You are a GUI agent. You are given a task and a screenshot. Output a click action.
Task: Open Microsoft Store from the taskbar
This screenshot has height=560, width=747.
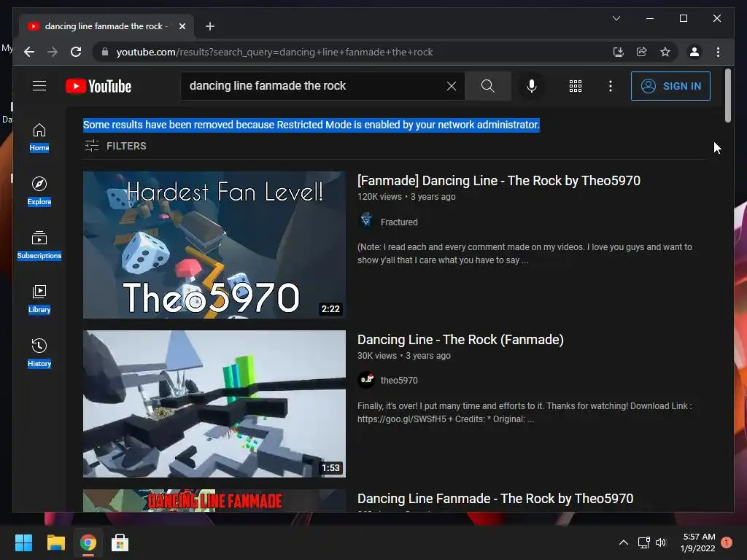pos(120,542)
